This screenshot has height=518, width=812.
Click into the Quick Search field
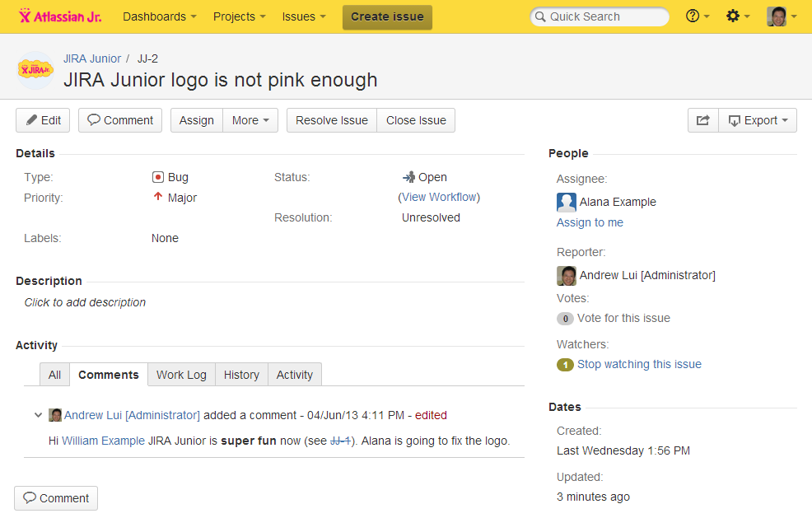click(600, 16)
